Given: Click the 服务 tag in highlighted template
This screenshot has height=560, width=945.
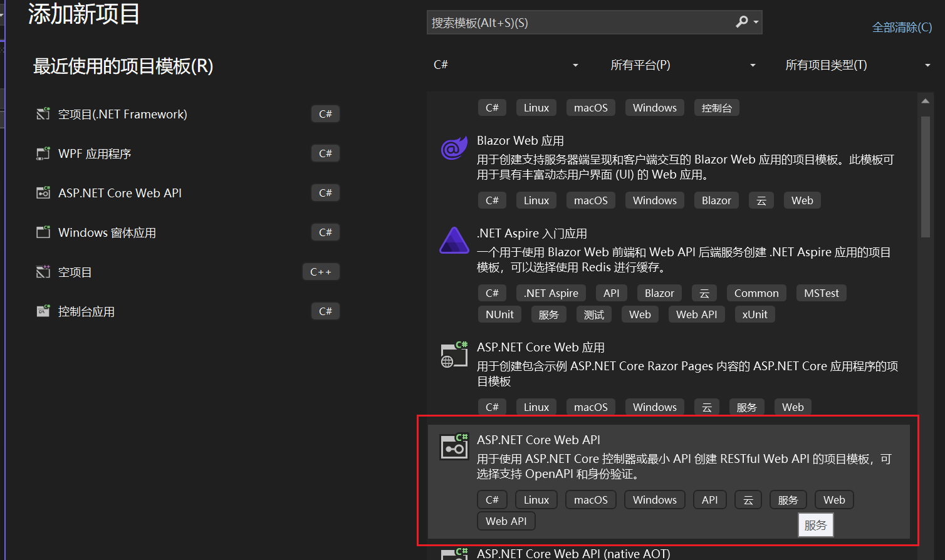Looking at the screenshot, I should pos(788,500).
